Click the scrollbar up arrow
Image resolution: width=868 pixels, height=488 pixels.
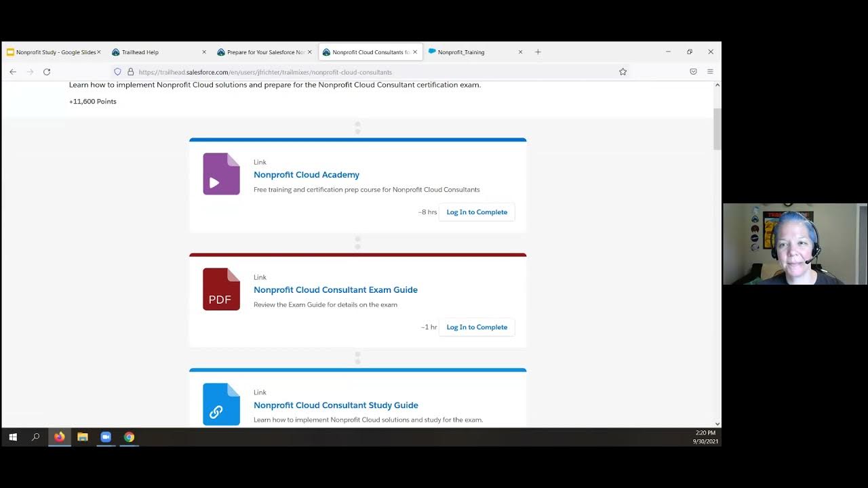(717, 85)
